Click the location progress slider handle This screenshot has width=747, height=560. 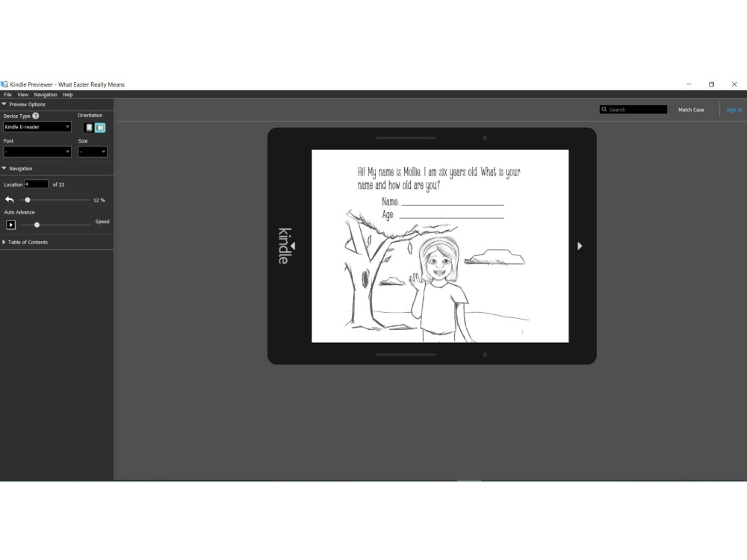pyautogui.click(x=28, y=200)
